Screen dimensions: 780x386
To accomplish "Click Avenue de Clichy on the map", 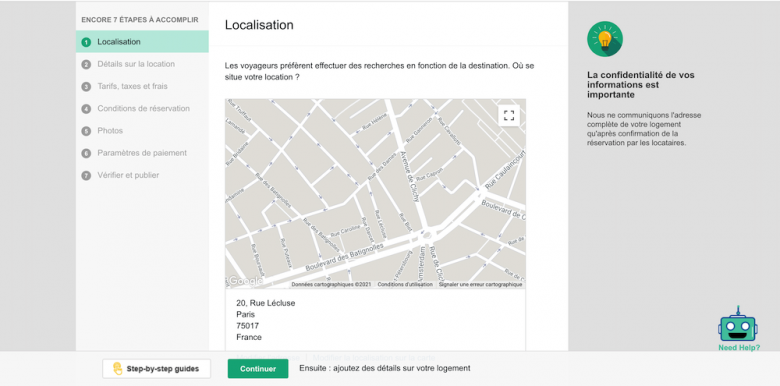I will (x=410, y=176).
